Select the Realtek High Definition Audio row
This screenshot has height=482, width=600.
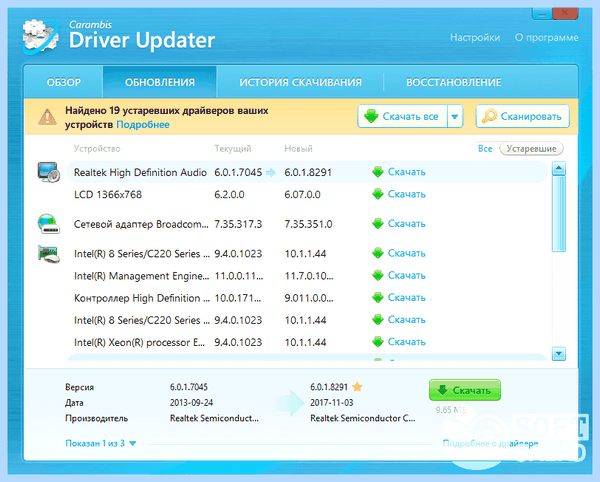pos(307,172)
